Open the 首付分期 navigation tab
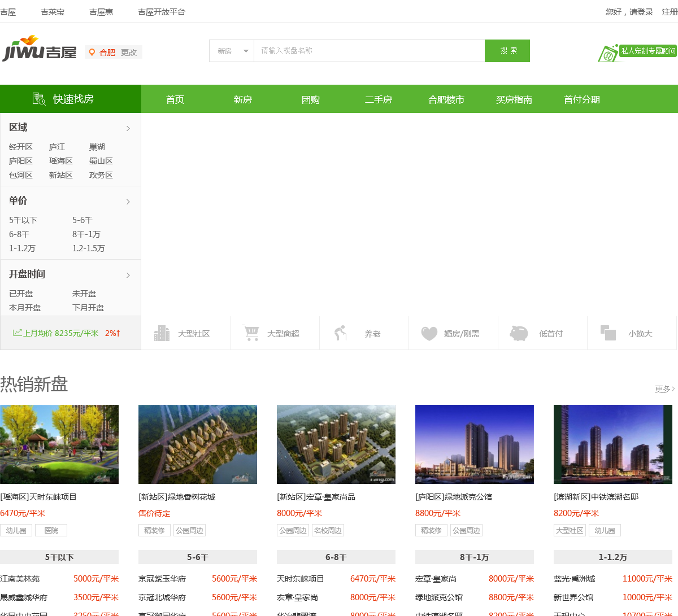This screenshot has width=678, height=616. coord(582,99)
